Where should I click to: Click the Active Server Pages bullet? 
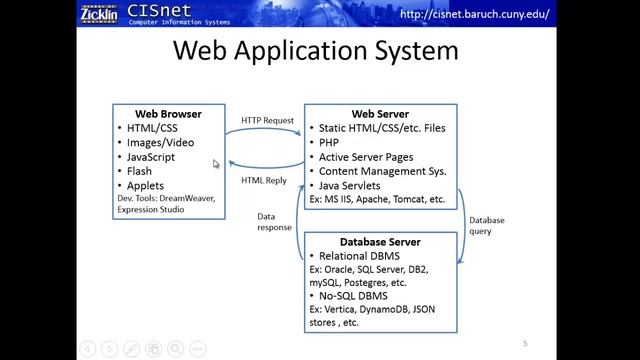click(x=366, y=157)
